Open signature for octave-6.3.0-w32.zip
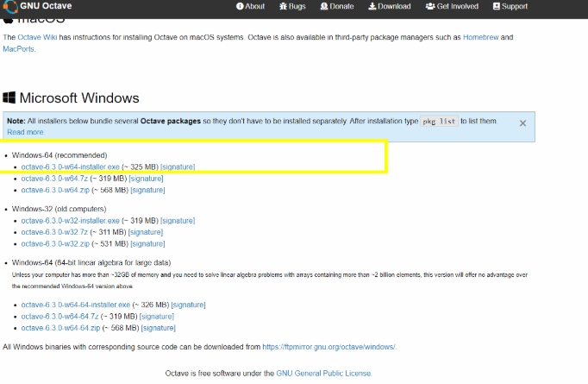Viewport: 588px width, 384px height. (x=147, y=243)
